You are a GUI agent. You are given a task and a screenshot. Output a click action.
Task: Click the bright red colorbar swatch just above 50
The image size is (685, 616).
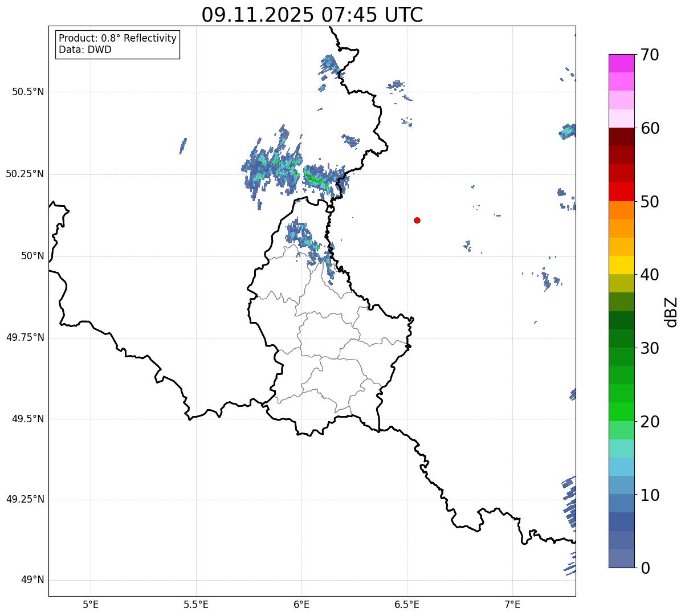[622, 192]
